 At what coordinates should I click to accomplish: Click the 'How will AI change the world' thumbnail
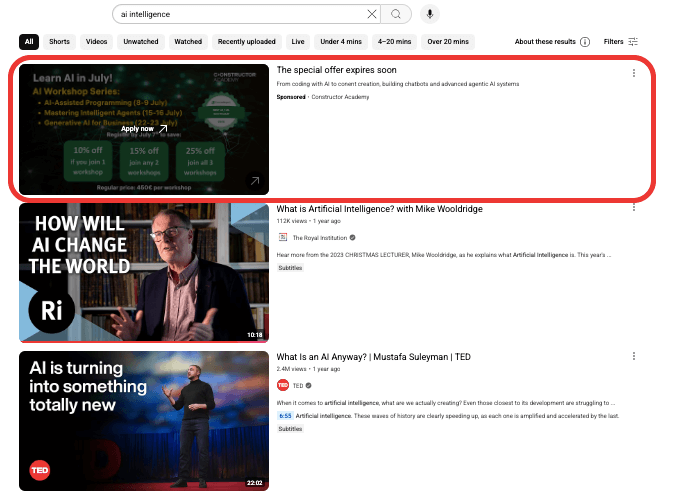(x=144, y=273)
